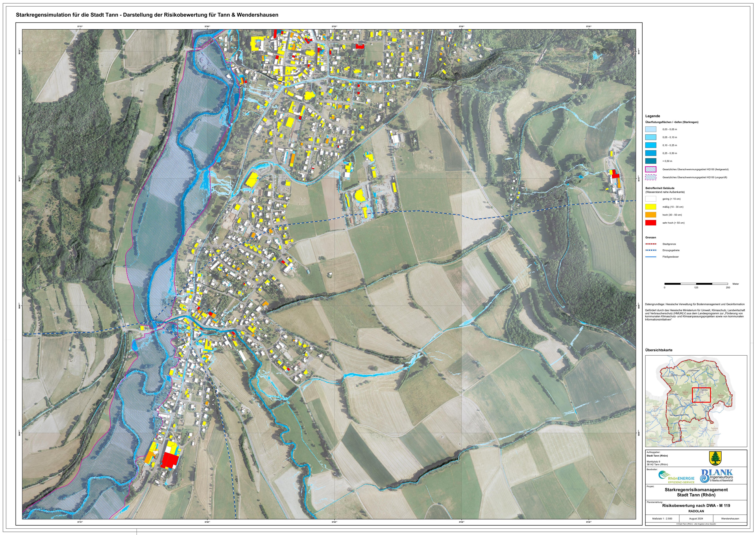Click the Einzugsgebiete blue dashed line symbol
Viewport: 756px width, 535px height.
pos(651,250)
